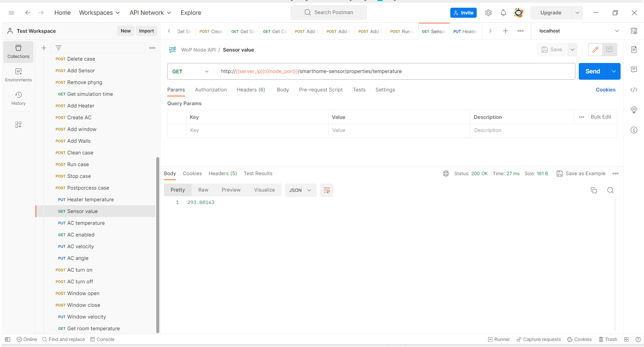
Task: Open the user avatar menu
Action: [x=519, y=13]
